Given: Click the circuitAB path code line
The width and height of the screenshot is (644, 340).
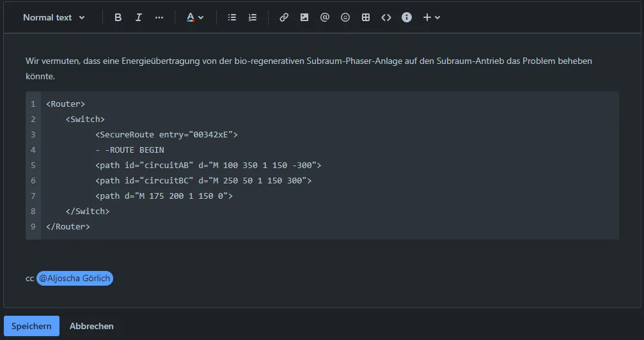Looking at the screenshot, I should (x=208, y=165).
